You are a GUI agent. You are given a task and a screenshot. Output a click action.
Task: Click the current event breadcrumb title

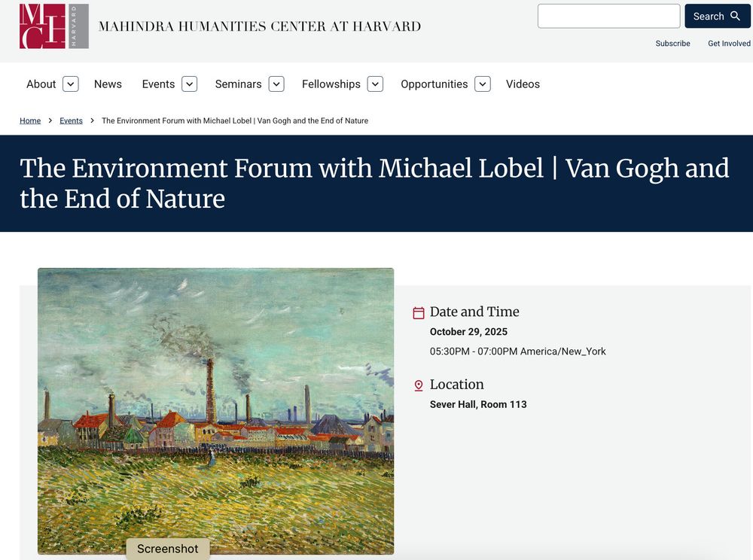click(234, 120)
